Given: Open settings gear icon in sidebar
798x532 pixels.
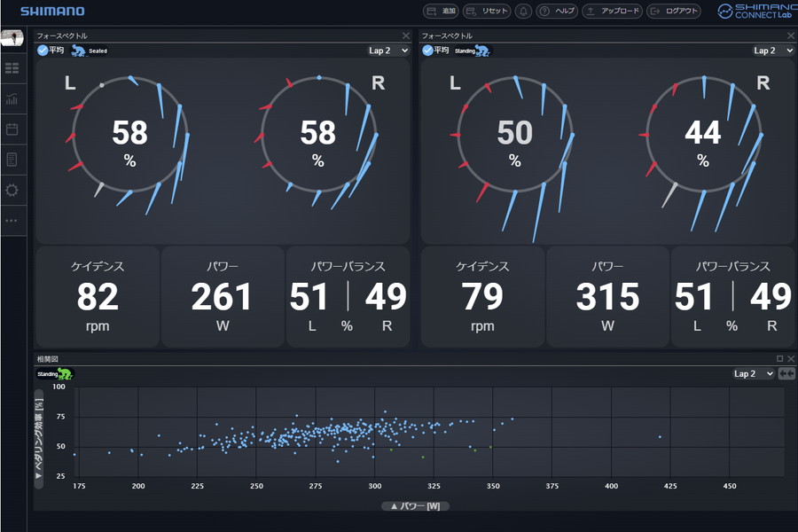Looking at the screenshot, I should (12, 191).
